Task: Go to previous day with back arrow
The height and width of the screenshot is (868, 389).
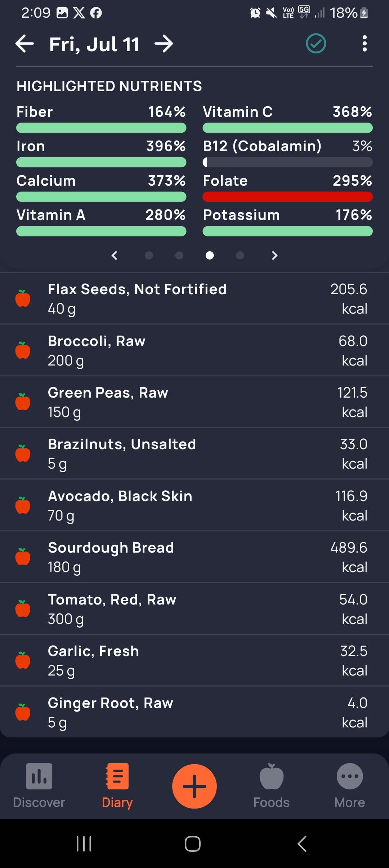Action: pyautogui.click(x=24, y=44)
